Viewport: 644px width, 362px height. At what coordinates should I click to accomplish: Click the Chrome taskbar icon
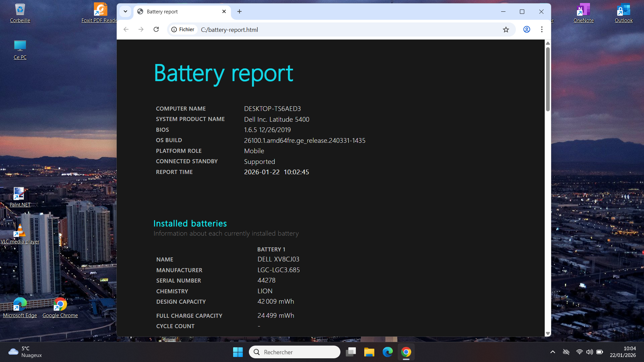(x=406, y=352)
